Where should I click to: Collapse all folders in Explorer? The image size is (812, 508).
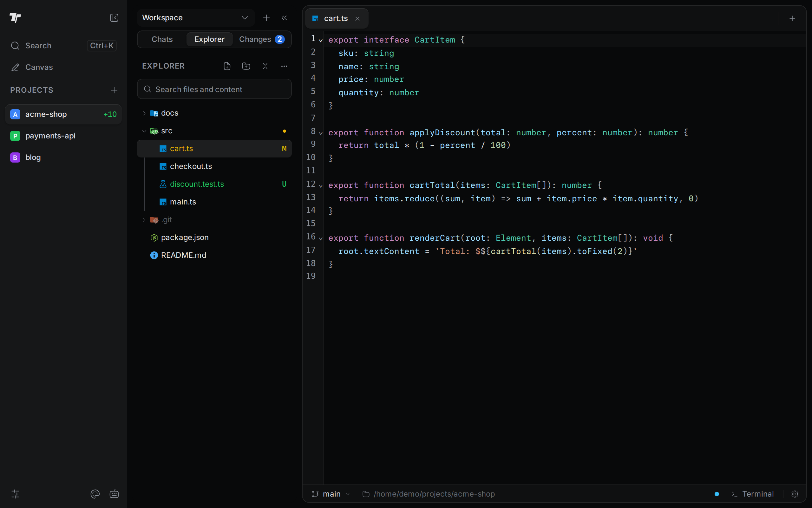point(265,66)
